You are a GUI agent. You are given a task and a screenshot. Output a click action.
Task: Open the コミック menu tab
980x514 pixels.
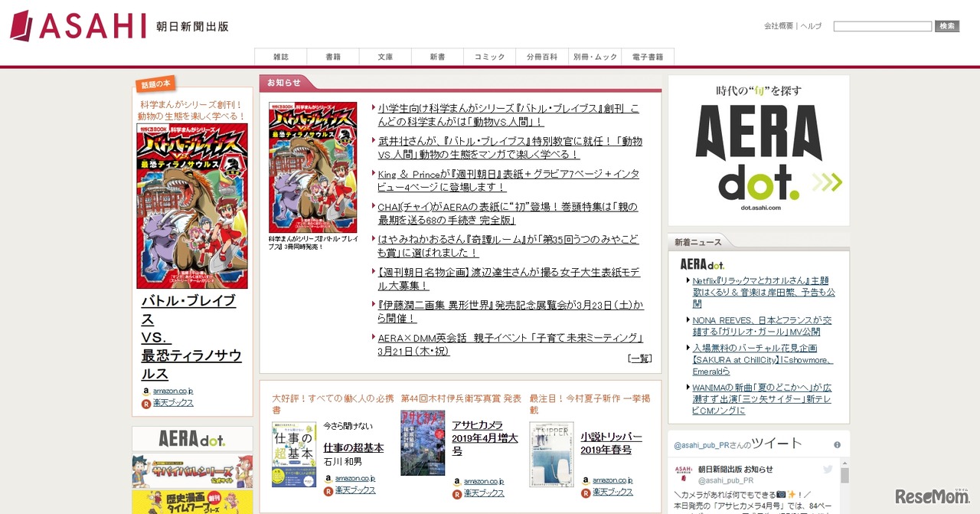[x=489, y=57]
